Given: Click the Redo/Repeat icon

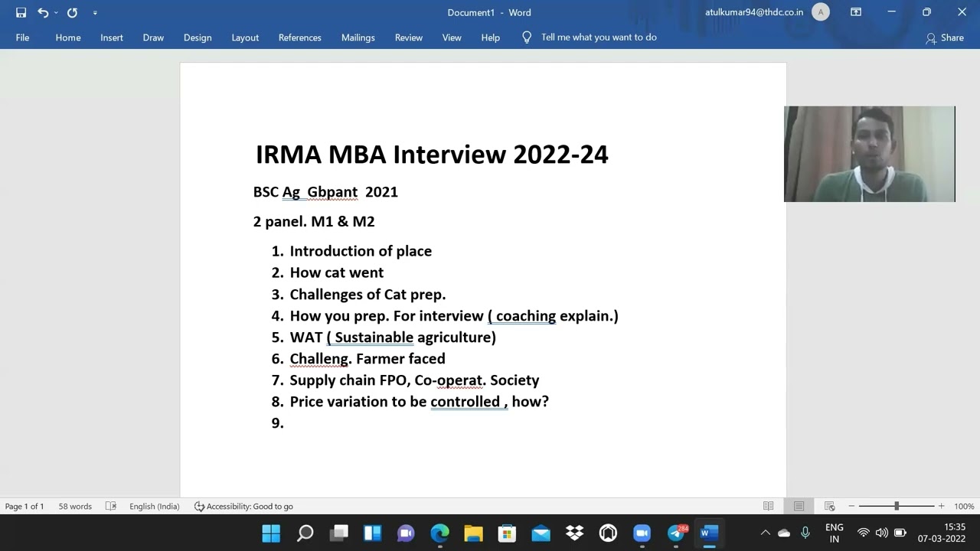Looking at the screenshot, I should click(x=72, y=12).
